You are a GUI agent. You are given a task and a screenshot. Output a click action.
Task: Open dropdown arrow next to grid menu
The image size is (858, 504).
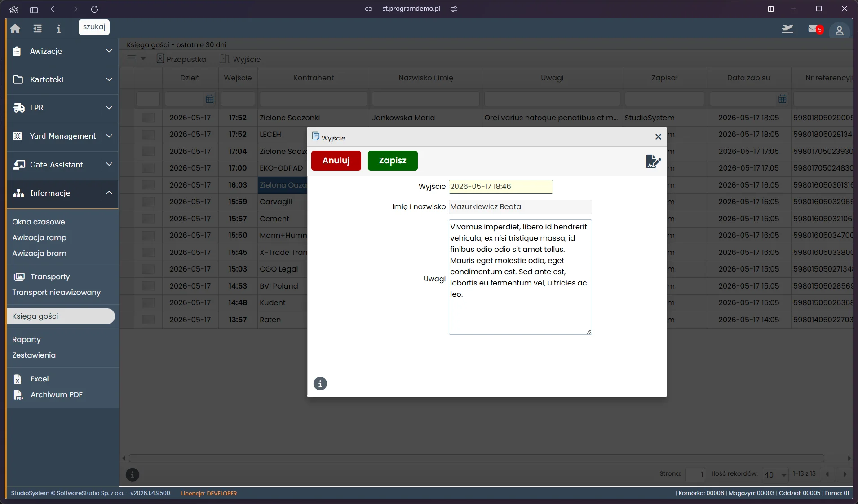pos(143,58)
